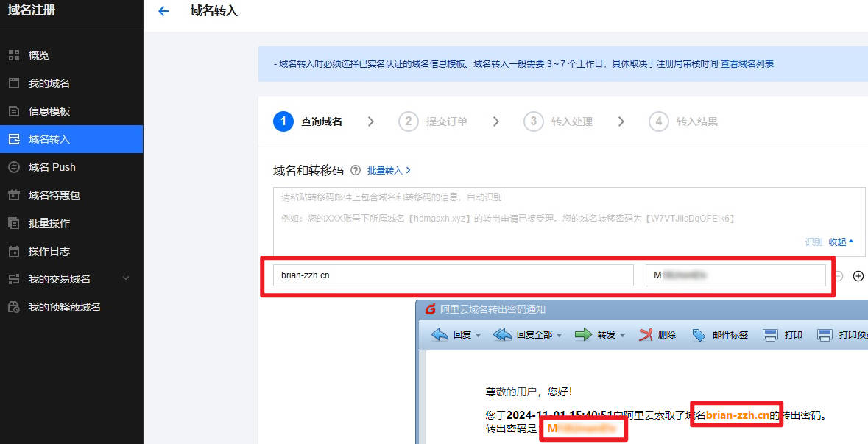
Task: Click 删除 in the mail toolbar
Action: [x=657, y=334]
